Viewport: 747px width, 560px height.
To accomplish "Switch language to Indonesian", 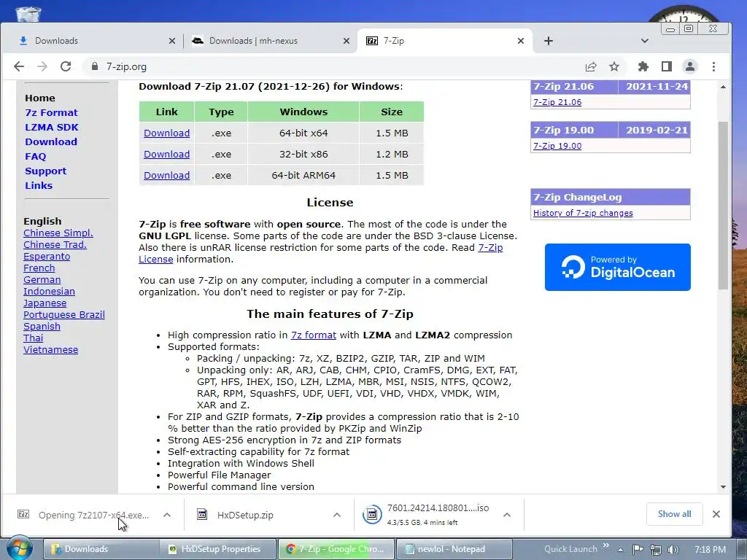I will 49,292.
